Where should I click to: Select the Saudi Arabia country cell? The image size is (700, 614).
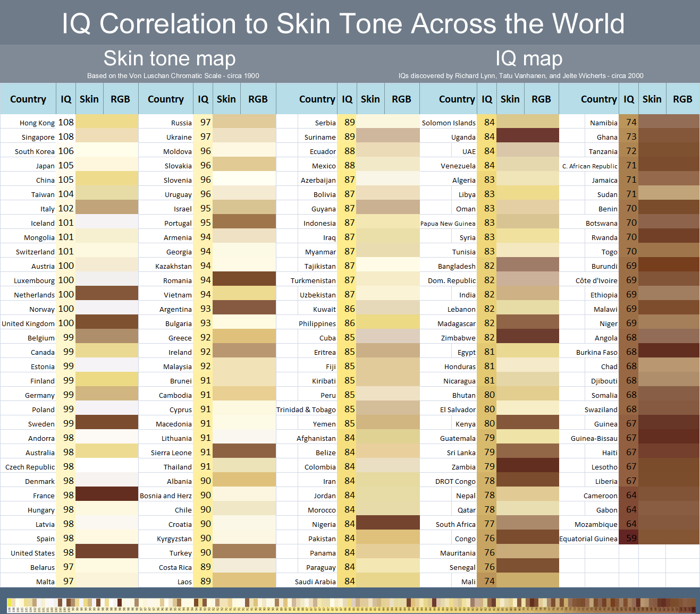(x=307, y=582)
